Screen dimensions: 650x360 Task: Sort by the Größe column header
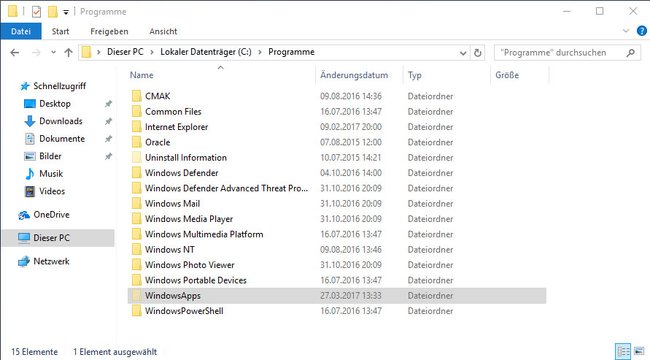coord(507,75)
